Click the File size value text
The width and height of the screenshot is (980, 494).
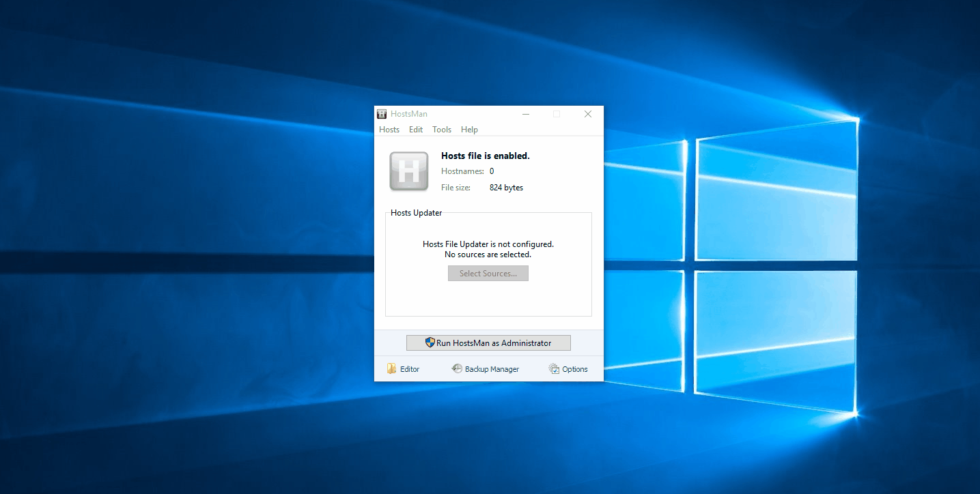pos(505,187)
